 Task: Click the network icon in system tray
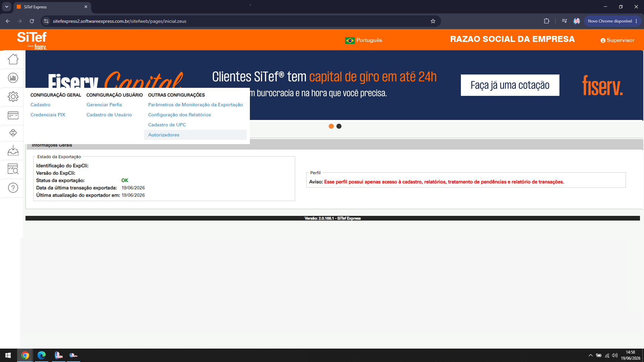(607, 355)
